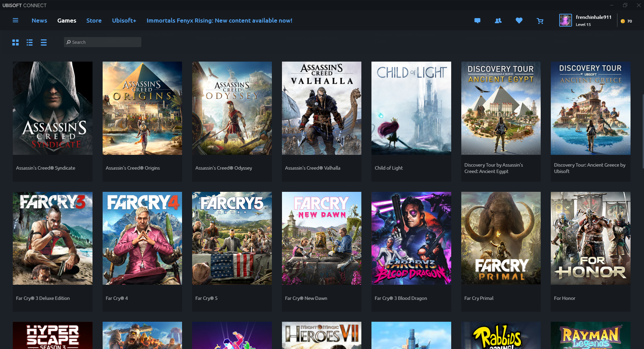Viewport: 644px width, 349px height.
Task: Click the "Far Cry® 5" title text
Action: coord(206,298)
